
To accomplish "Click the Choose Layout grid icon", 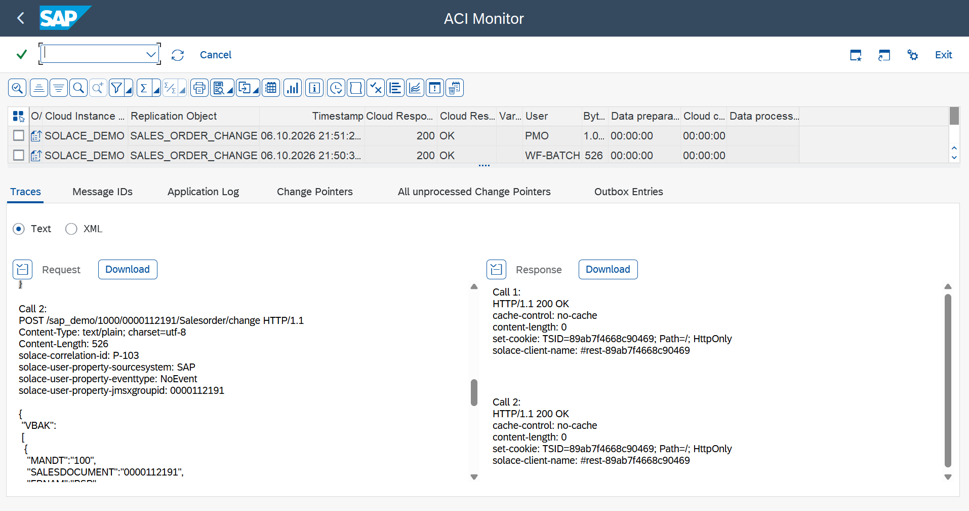I will point(271,88).
